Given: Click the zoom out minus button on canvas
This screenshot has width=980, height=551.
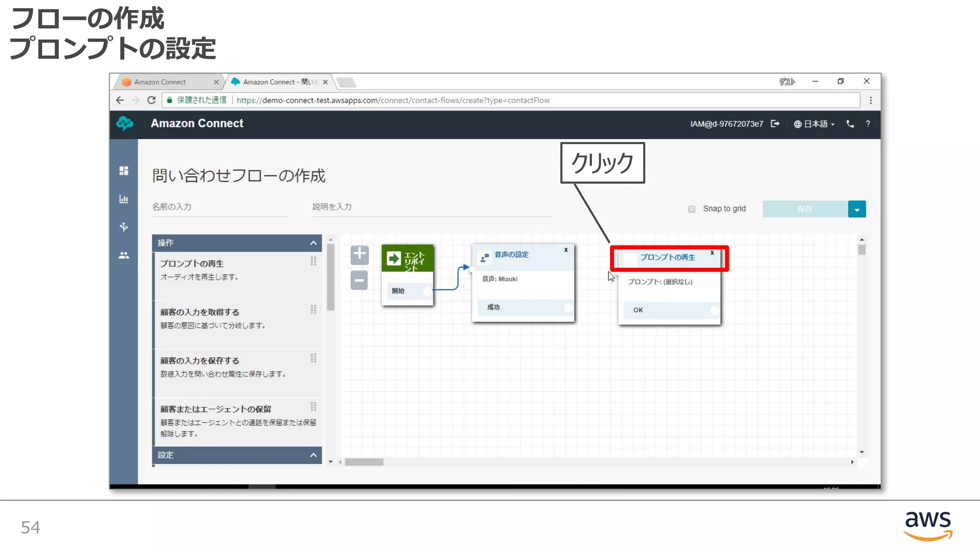Looking at the screenshot, I should (x=359, y=280).
